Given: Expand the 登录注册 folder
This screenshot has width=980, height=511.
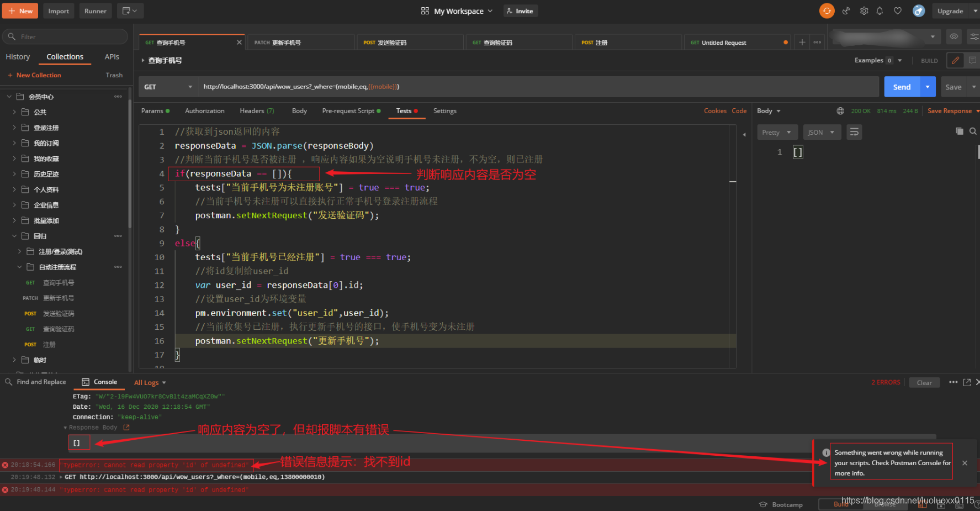Looking at the screenshot, I should 14,128.
